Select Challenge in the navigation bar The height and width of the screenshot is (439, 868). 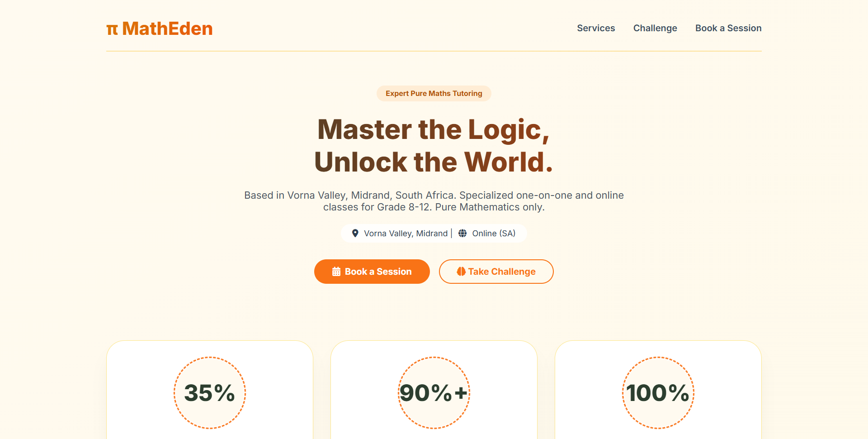(x=655, y=28)
